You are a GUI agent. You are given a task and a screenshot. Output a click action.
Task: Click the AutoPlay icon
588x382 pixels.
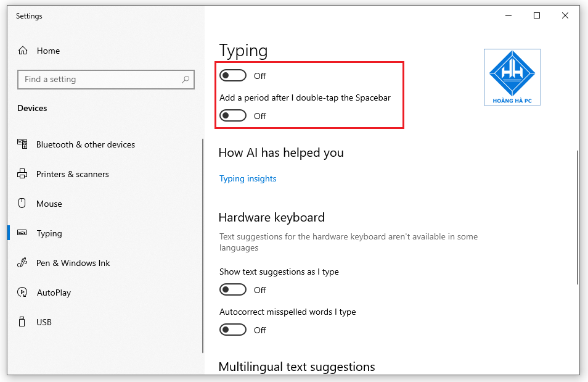click(x=22, y=293)
